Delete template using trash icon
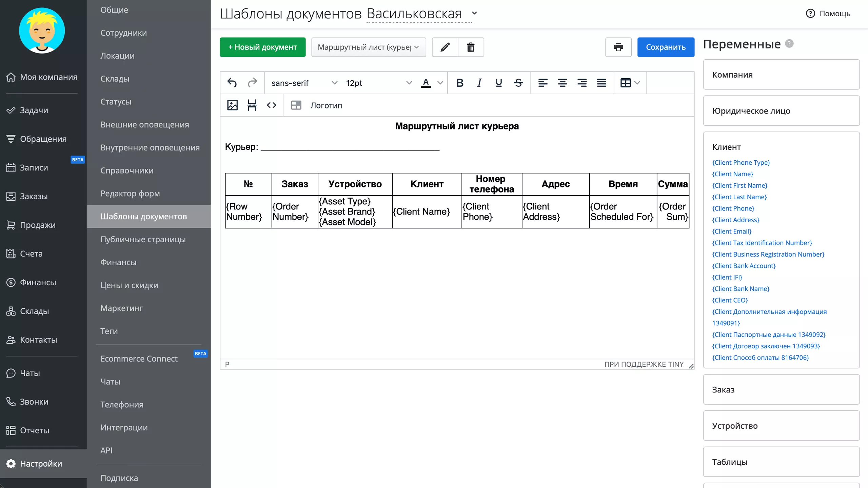Screen dimensions: 868x488 [x=471, y=47]
